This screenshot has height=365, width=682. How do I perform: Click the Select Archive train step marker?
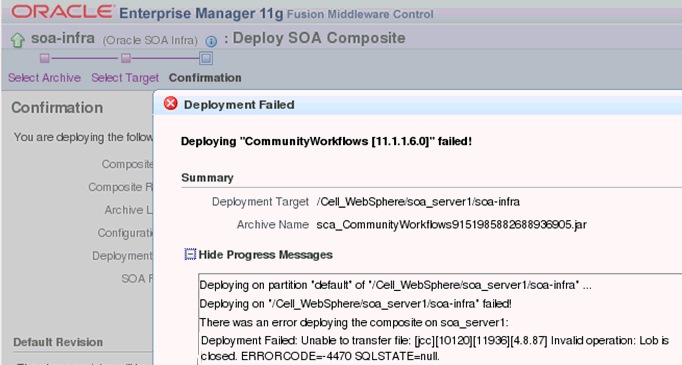pos(44,58)
